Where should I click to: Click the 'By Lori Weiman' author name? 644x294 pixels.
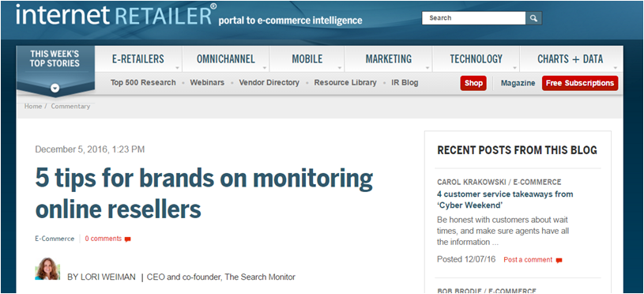coord(101,277)
